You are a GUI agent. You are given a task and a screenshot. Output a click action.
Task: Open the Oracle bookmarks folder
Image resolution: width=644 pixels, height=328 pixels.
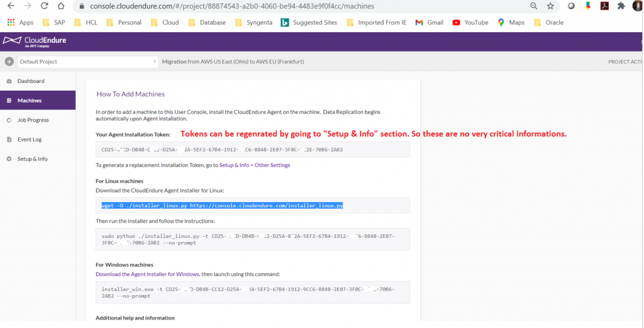[548, 23]
